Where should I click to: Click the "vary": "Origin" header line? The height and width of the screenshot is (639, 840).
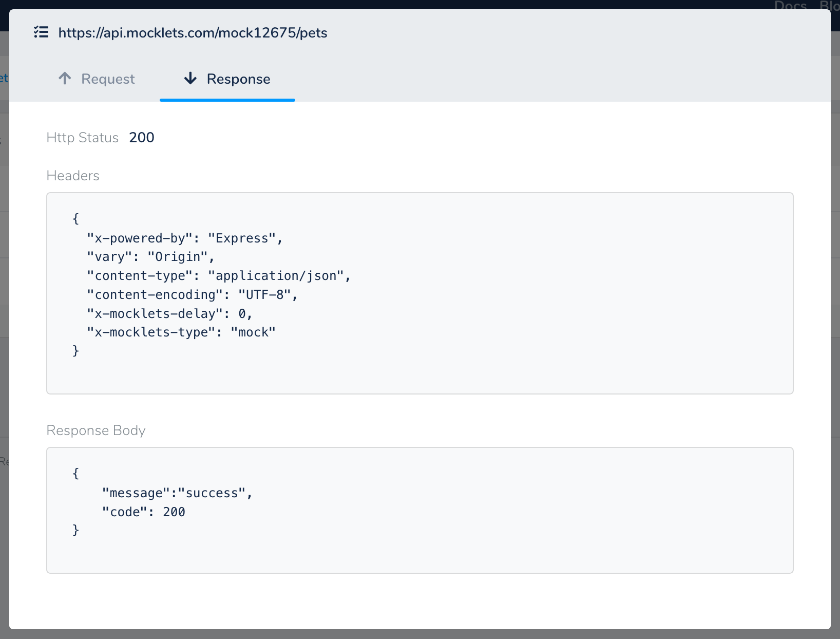pos(151,257)
